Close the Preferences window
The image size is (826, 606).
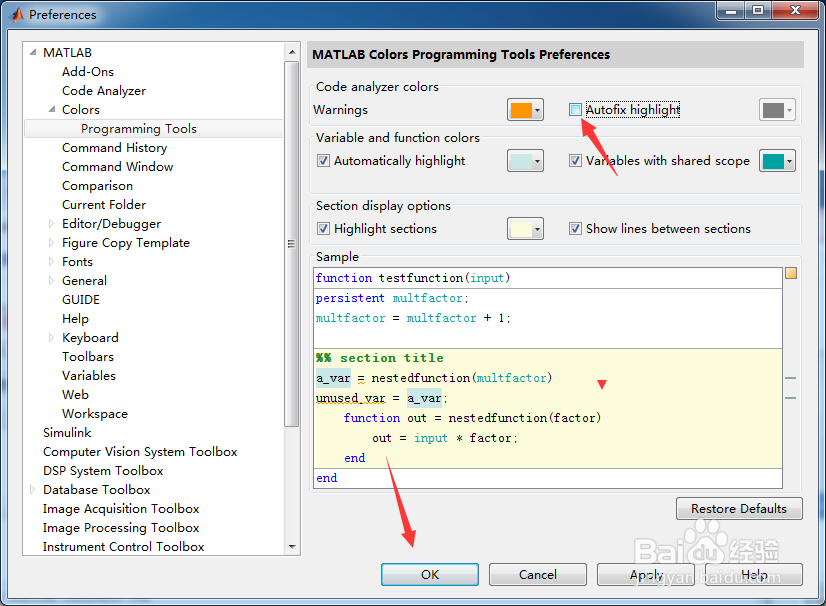point(795,11)
